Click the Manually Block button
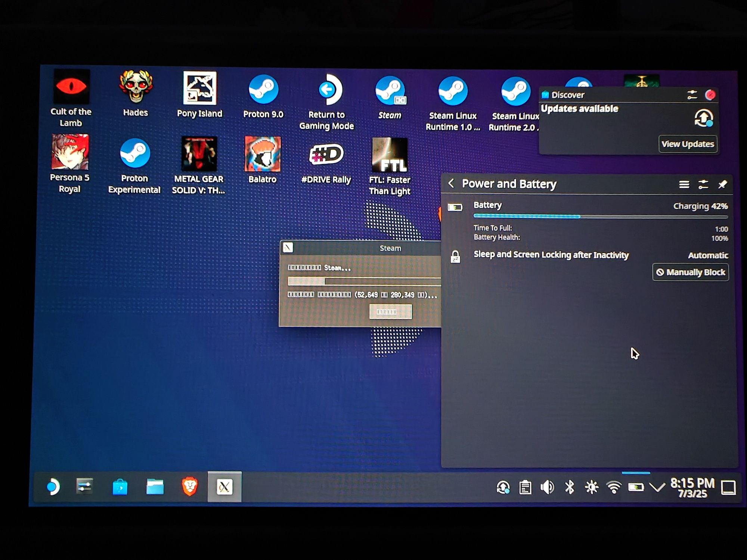Image resolution: width=747 pixels, height=560 pixels. (691, 272)
